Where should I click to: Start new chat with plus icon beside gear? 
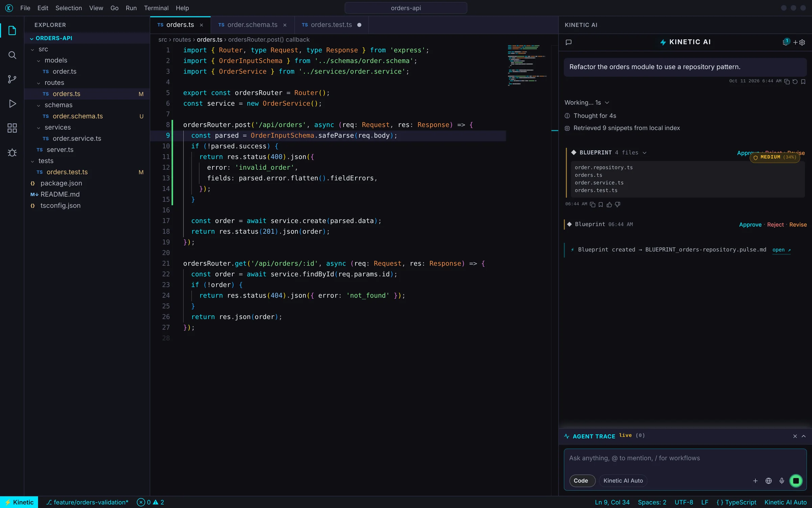point(795,42)
